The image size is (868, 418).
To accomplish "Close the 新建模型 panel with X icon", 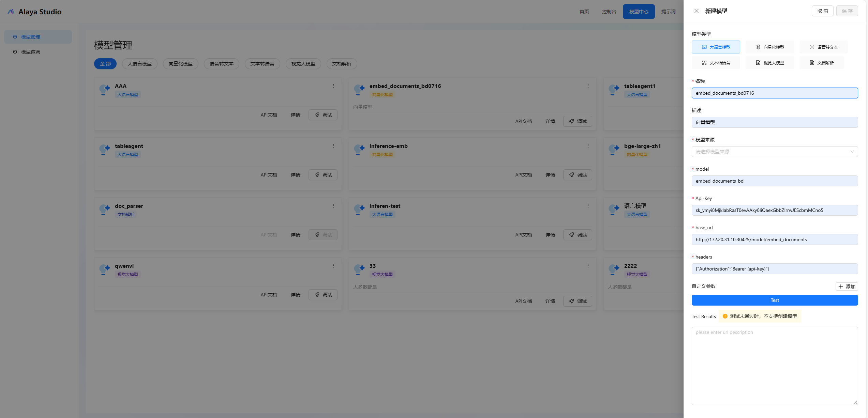I will pos(696,11).
